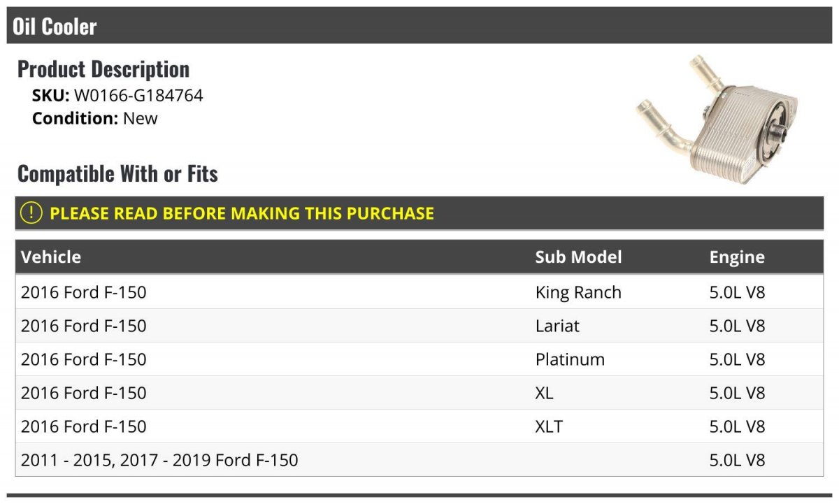
Task: Click the Condition: New text
Action: (x=95, y=118)
